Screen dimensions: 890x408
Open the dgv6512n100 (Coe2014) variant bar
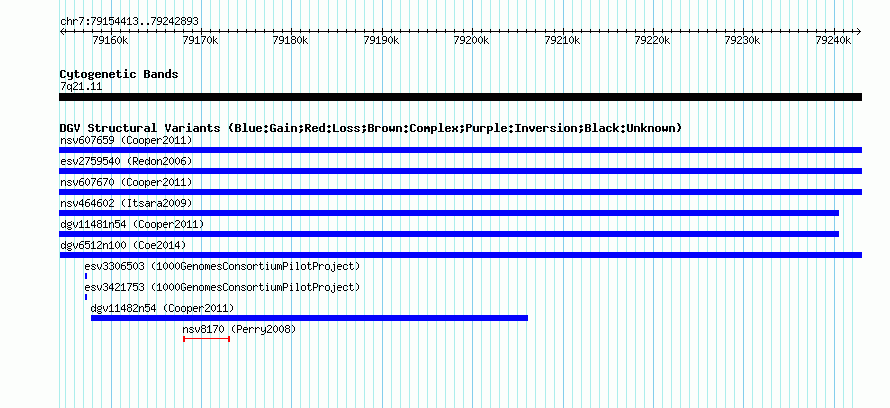tap(460, 255)
